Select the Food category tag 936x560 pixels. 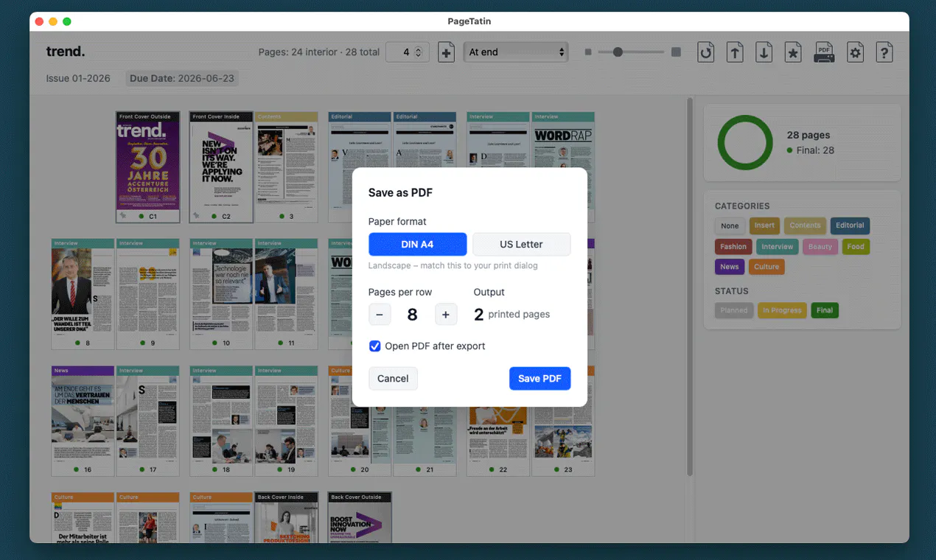point(856,246)
